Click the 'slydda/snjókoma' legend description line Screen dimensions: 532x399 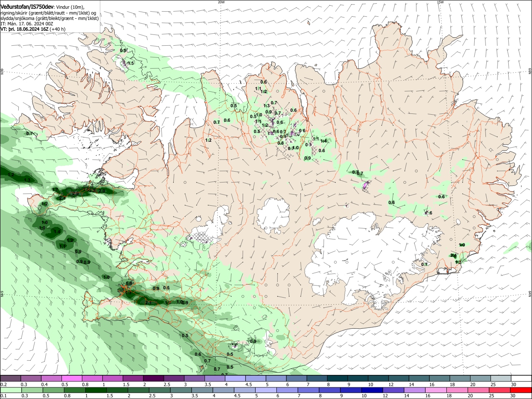coord(49,18)
